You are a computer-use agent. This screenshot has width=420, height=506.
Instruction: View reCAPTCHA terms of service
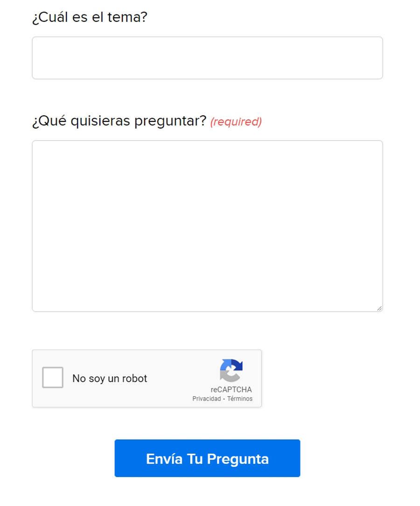(x=240, y=399)
